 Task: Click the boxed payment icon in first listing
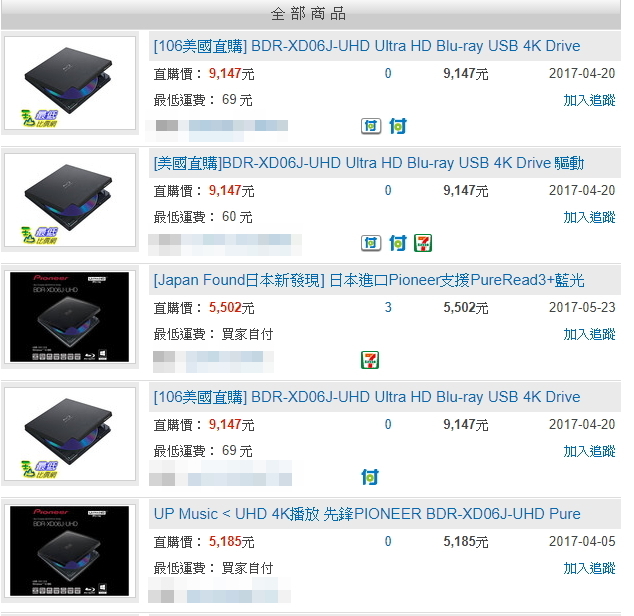(x=371, y=126)
